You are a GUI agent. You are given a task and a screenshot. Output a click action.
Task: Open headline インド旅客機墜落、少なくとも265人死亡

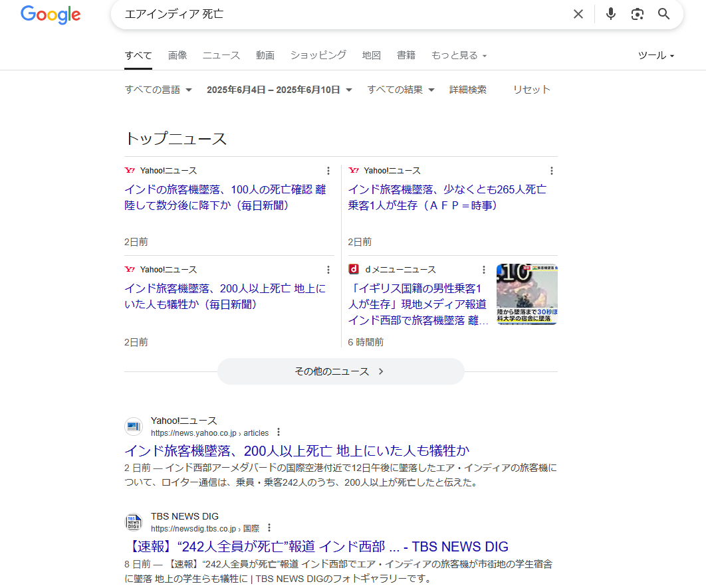tap(447, 197)
